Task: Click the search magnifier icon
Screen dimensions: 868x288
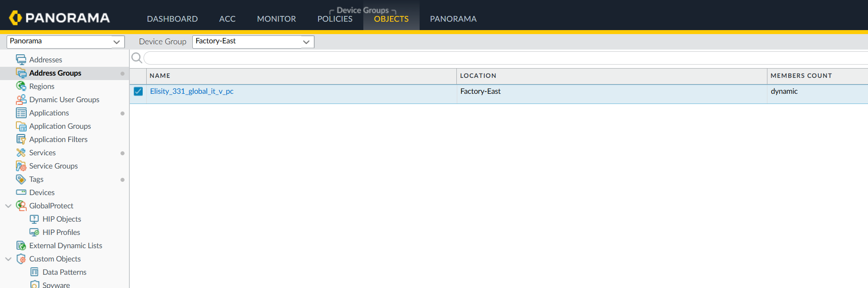Action: point(137,58)
